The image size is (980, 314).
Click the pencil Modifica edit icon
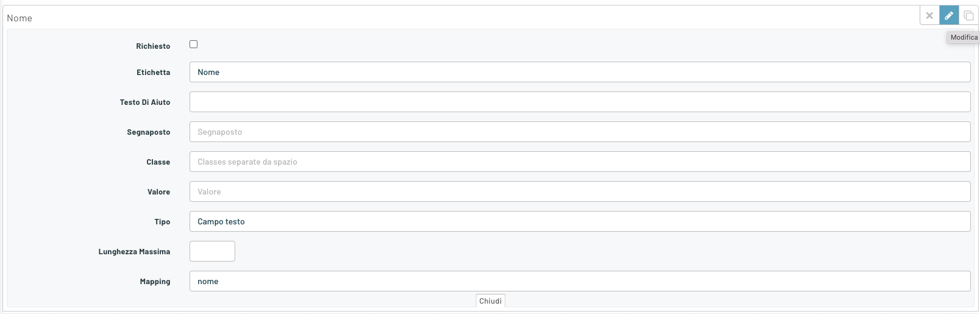coord(949,16)
